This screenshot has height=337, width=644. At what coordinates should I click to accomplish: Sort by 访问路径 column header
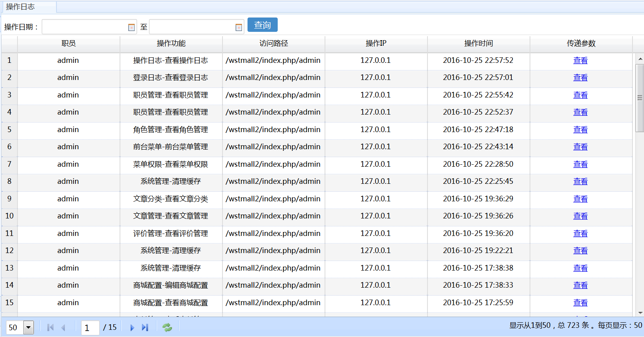coord(274,44)
